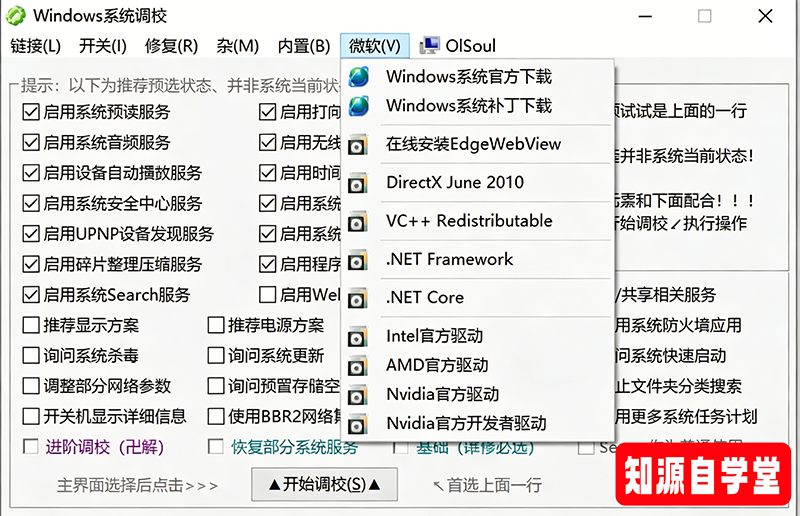
Task: Close the 微软(V) menu
Action: pos(374,46)
